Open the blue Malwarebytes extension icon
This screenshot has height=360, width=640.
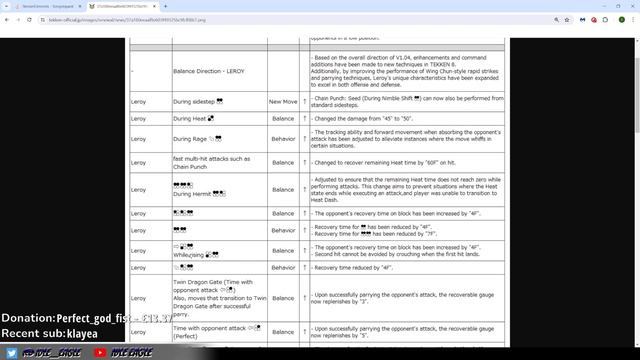click(582, 20)
